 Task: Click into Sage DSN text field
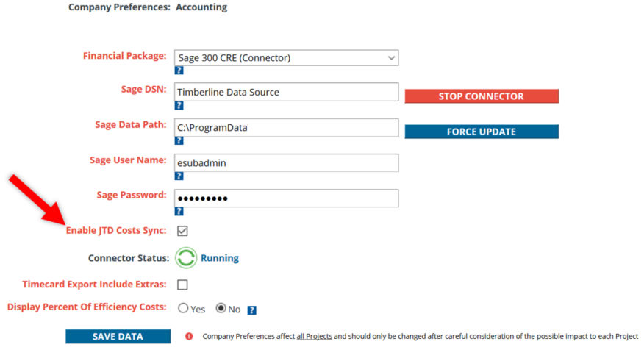coord(286,92)
